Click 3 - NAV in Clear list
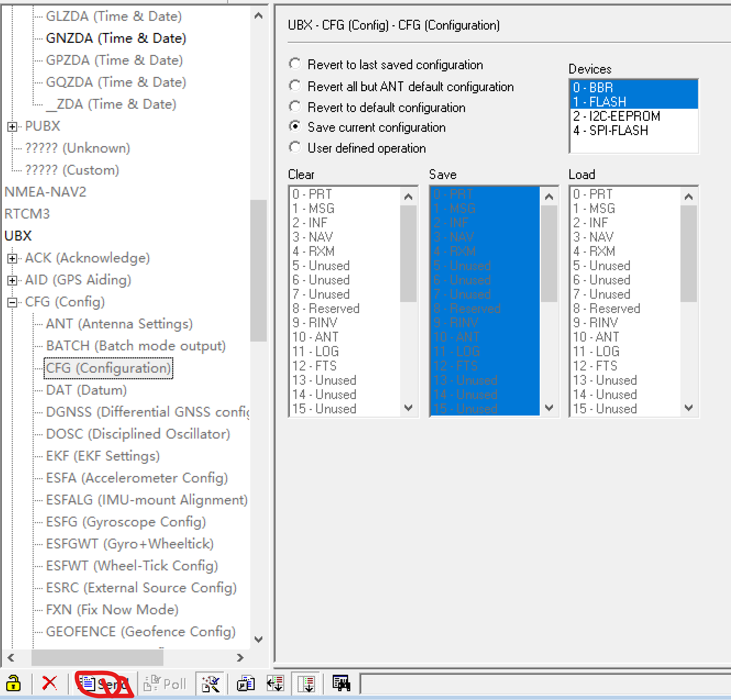 (313, 237)
